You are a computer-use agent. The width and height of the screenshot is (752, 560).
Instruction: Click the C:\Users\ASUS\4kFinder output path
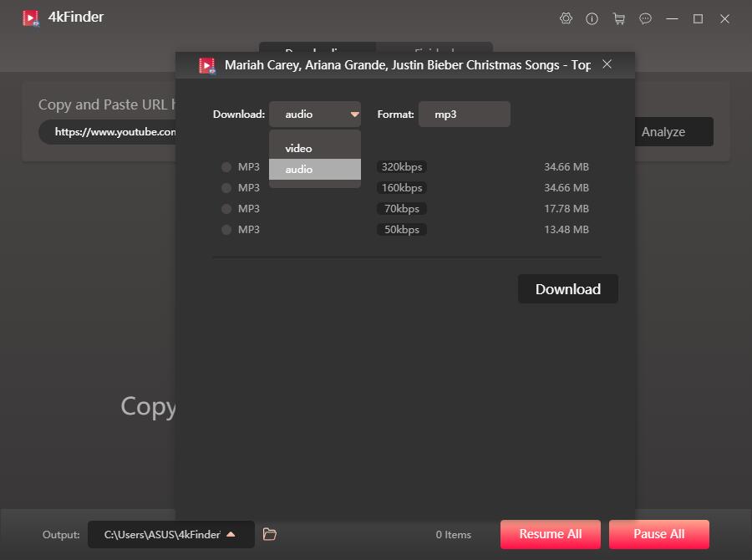162,534
